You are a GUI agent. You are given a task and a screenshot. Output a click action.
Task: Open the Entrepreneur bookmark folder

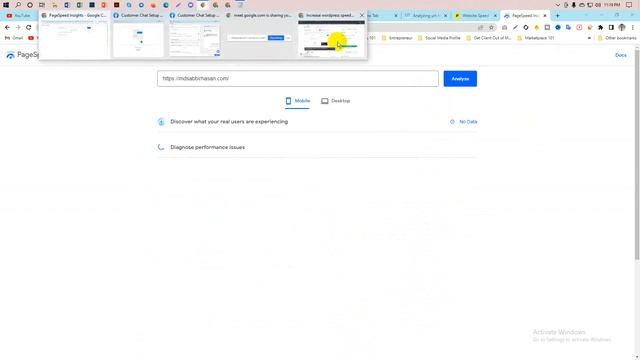(397, 38)
